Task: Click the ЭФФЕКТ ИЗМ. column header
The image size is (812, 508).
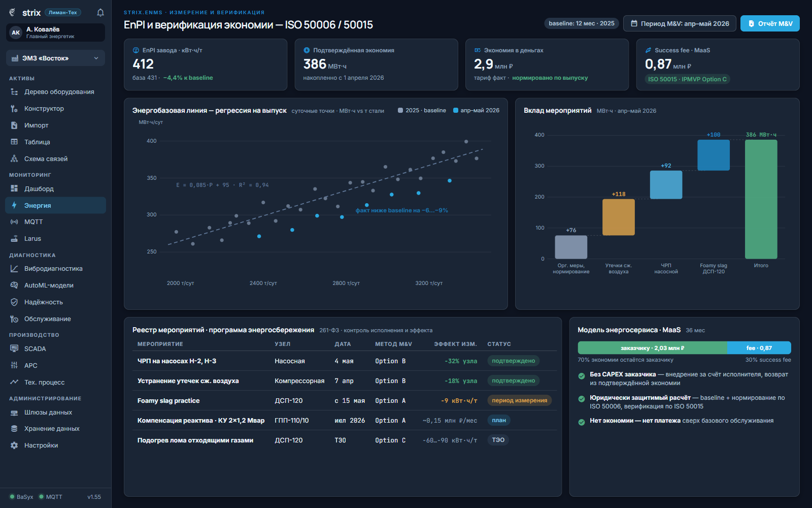Action: coord(455,344)
